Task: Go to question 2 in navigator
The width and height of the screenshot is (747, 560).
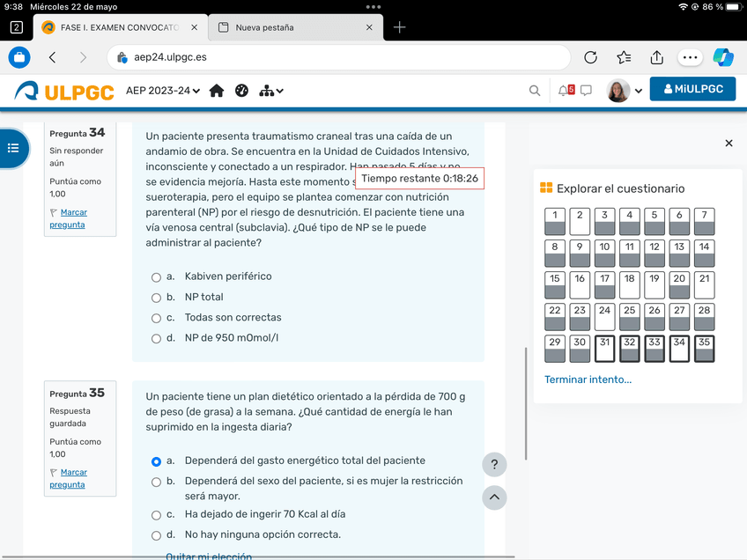Action: 580,221
